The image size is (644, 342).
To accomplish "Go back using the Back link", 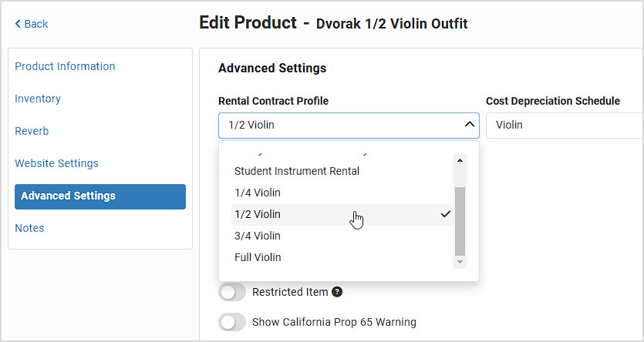I will (32, 24).
